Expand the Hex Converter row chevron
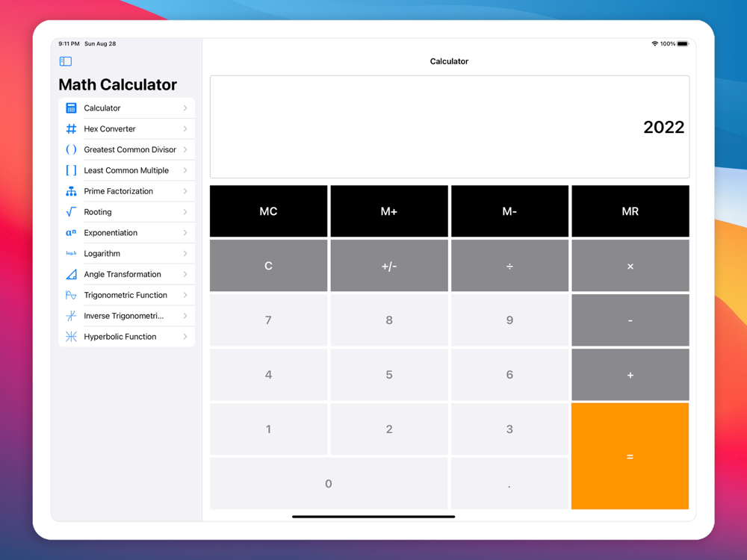 (185, 129)
